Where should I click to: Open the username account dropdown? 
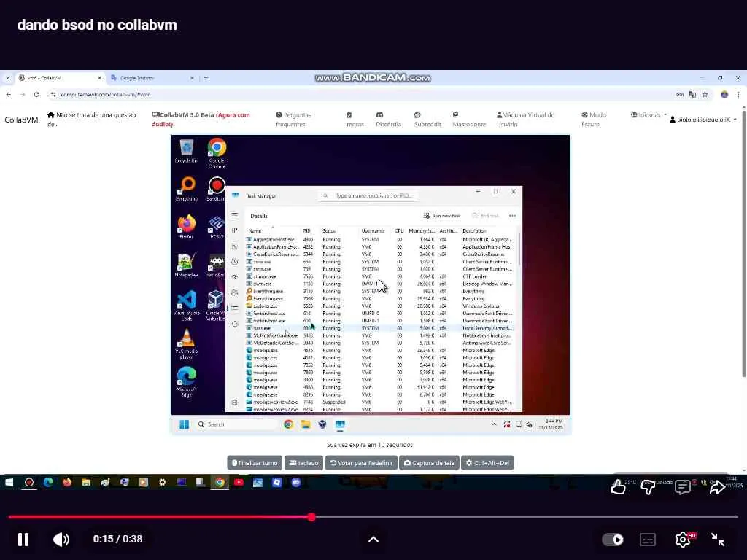click(703, 120)
